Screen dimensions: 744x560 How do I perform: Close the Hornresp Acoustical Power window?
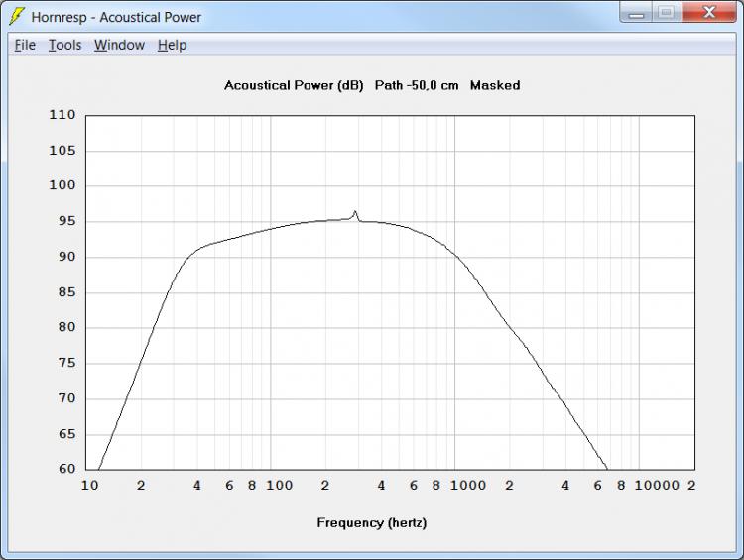pyautogui.click(x=709, y=13)
